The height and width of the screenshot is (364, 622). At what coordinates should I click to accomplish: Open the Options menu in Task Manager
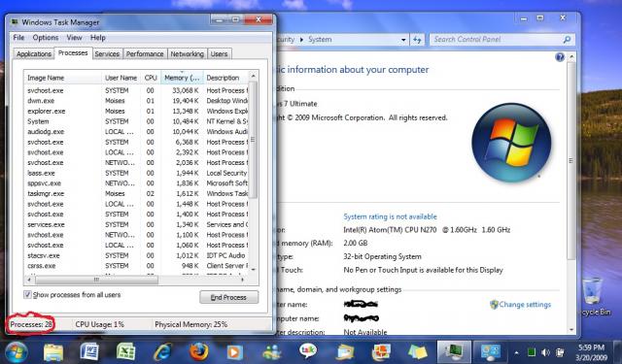coord(46,38)
